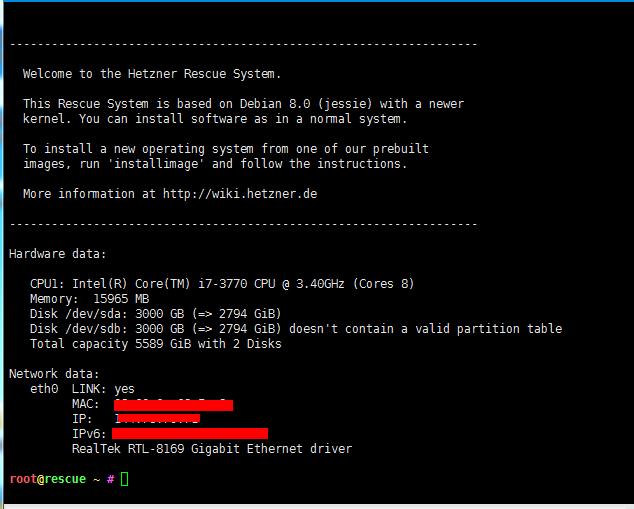Click the 'IP:' label
634x509 pixels.
tap(82, 418)
